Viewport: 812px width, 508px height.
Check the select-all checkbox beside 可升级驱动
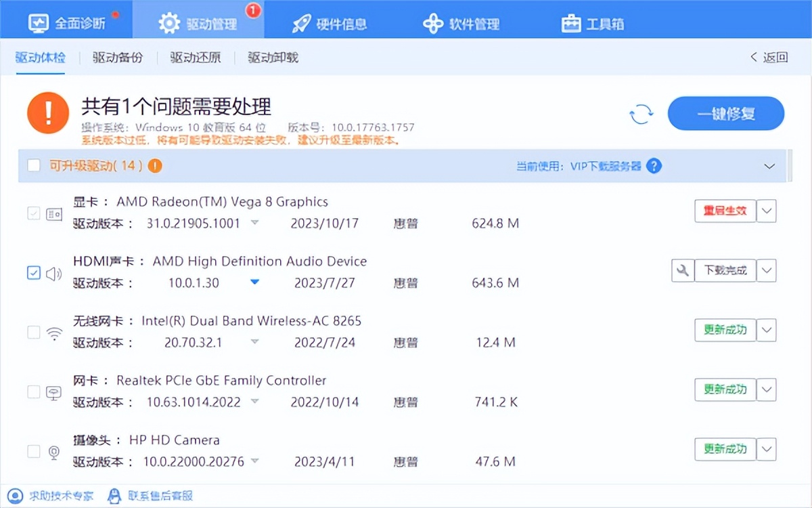coord(33,165)
